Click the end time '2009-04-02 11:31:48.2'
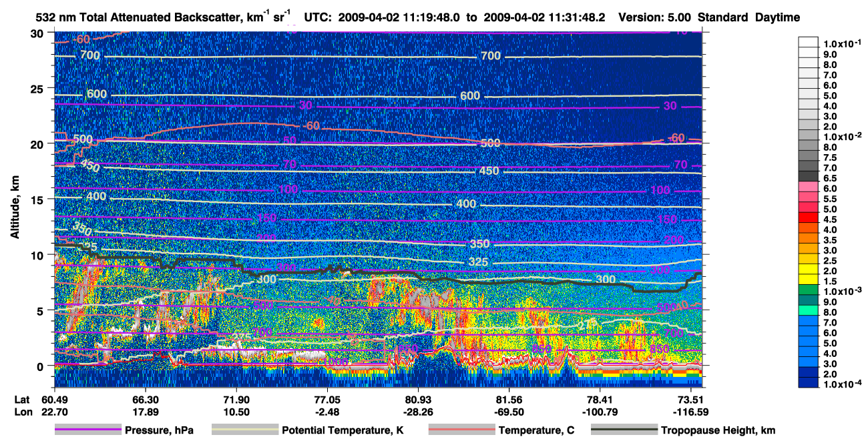Viewport: 868px width, 445px height. click(x=544, y=18)
